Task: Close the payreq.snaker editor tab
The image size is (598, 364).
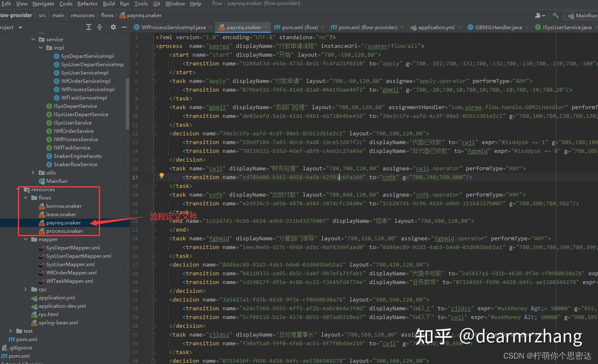Action: point(266,27)
